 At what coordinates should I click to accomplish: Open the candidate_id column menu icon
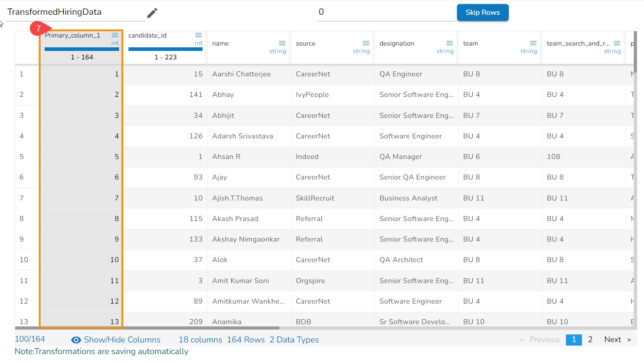[199, 35]
